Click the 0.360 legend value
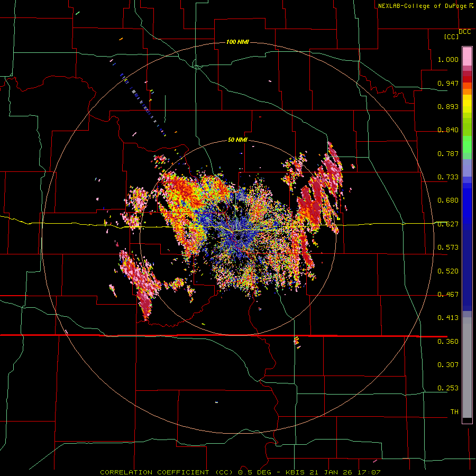This screenshot has width=476, height=476. 448,342
